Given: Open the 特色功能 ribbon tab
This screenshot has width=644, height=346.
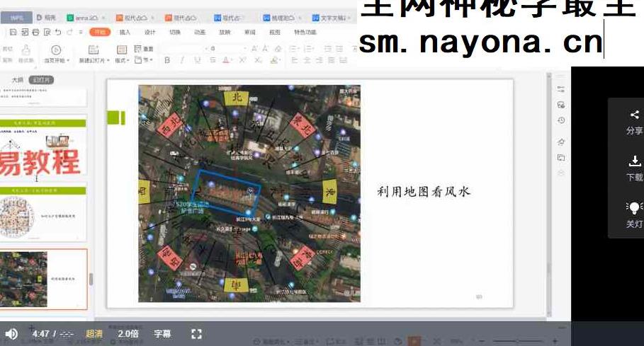Looking at the screenshot, I should [x=305, y=32].
